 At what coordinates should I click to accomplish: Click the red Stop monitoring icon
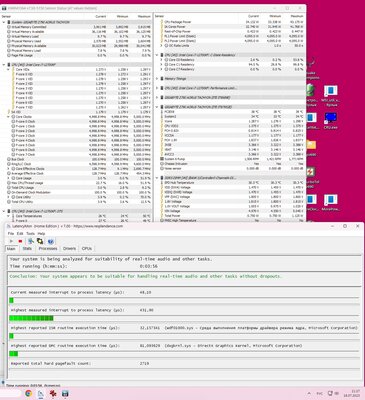20,241
